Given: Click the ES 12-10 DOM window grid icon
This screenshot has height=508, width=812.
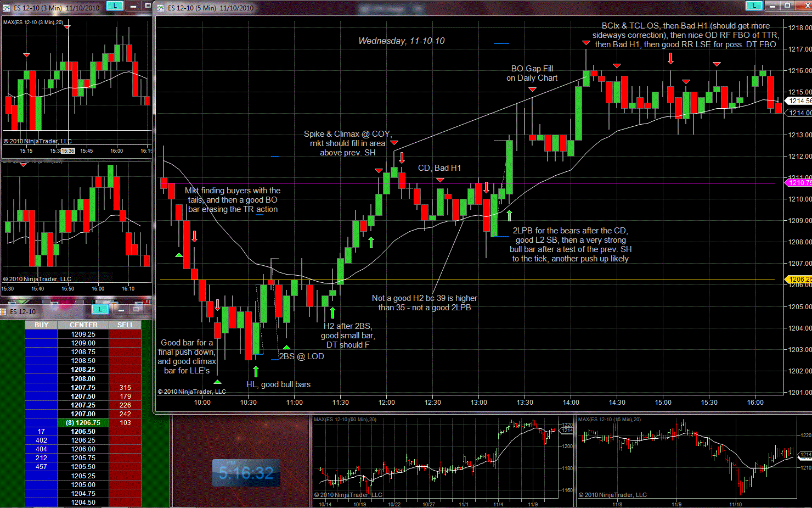Looking at the screenshot, I should (3, 311).
